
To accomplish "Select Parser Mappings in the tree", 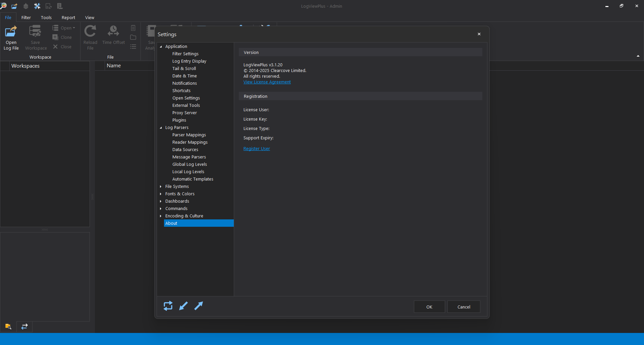I will click(x=189, y=135).
